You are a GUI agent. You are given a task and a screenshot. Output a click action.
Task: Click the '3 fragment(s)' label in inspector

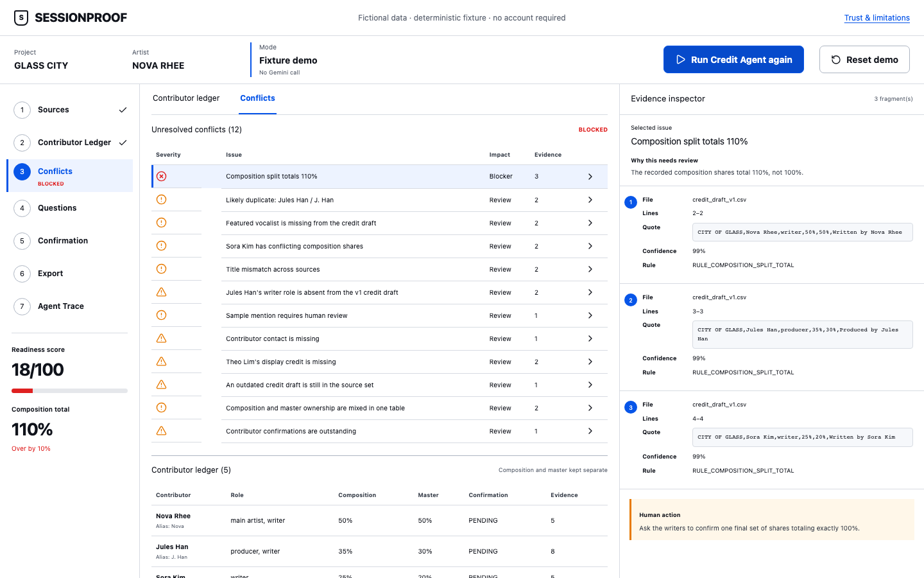click(x=893, y=99)
